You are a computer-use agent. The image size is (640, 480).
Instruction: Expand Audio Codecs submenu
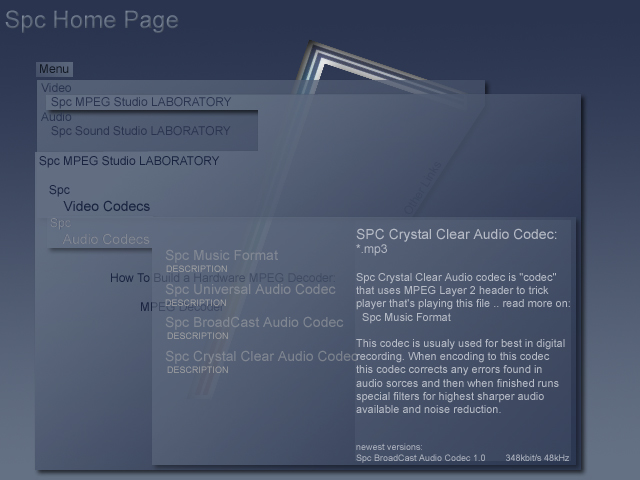[106, 240]
